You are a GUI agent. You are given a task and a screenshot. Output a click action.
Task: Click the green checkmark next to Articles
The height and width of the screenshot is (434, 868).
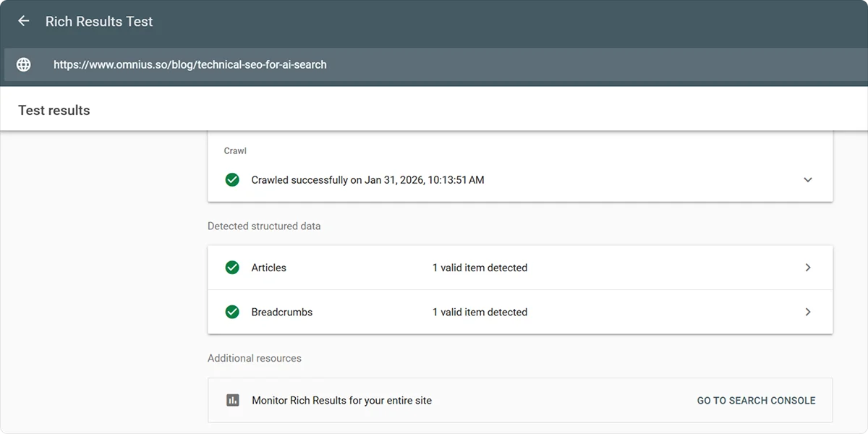(232, 268)
